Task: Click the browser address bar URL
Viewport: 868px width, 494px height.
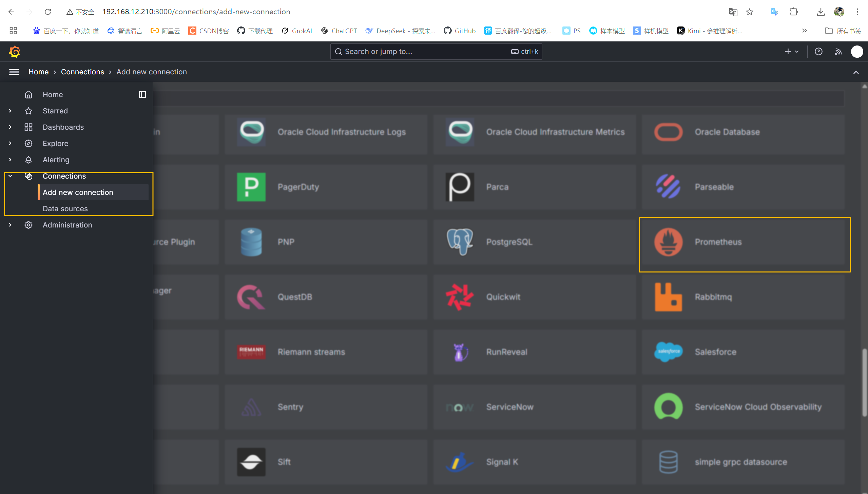Action: (196, 12)
